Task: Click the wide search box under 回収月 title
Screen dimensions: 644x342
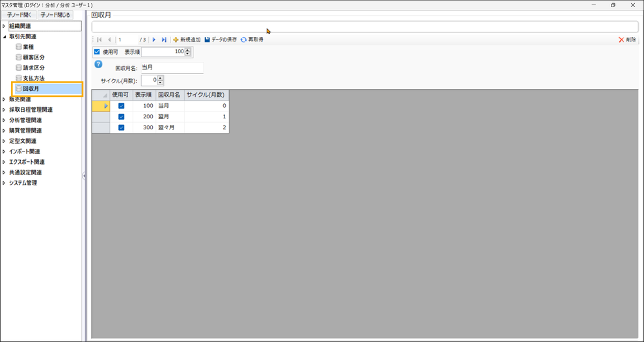Action: [365, 27]
